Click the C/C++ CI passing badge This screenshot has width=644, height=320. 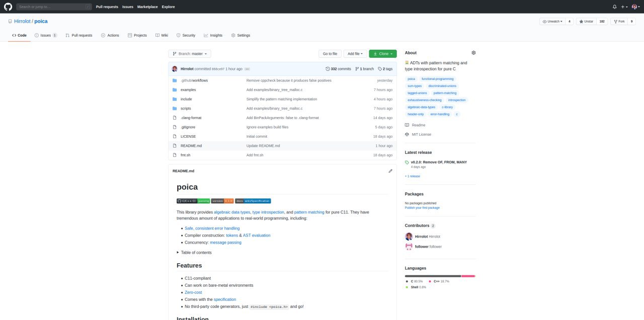click(193, 201)
